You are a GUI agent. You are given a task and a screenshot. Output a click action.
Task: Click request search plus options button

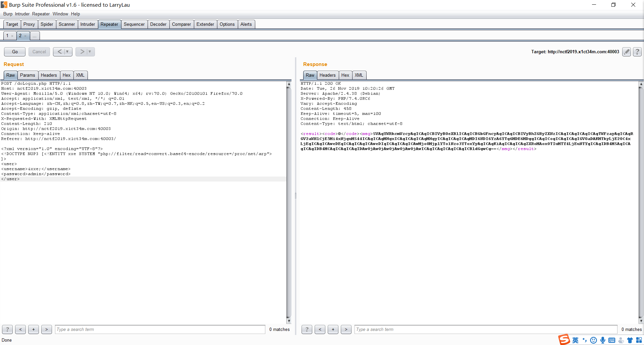click(34, 329)
